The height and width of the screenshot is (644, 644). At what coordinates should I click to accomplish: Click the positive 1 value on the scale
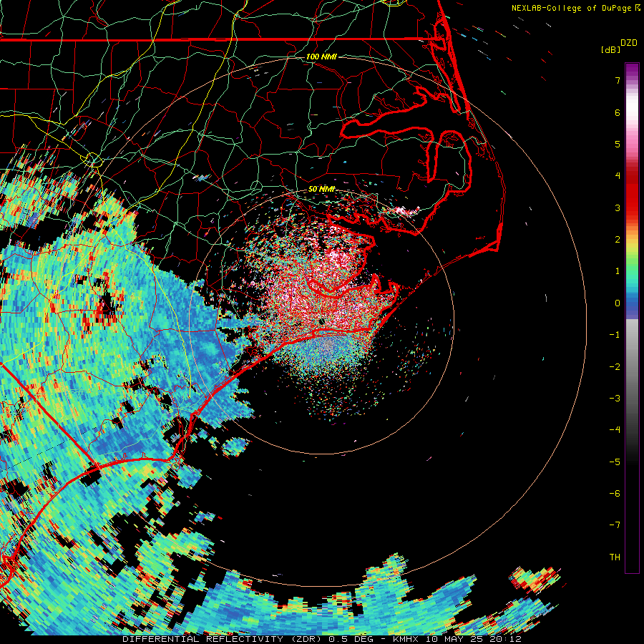coord(618,271)
